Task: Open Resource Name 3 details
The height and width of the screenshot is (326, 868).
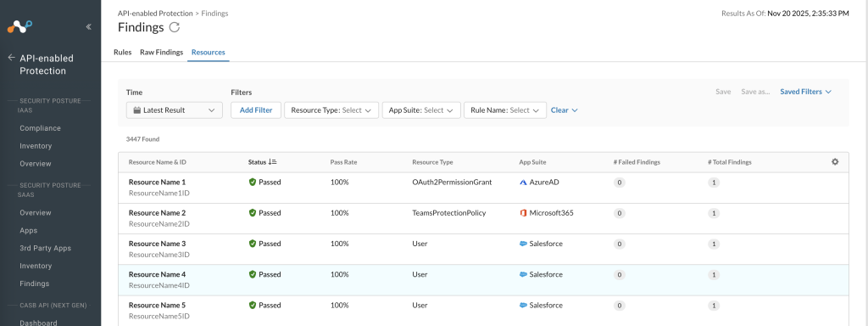Action: [157, 244]
